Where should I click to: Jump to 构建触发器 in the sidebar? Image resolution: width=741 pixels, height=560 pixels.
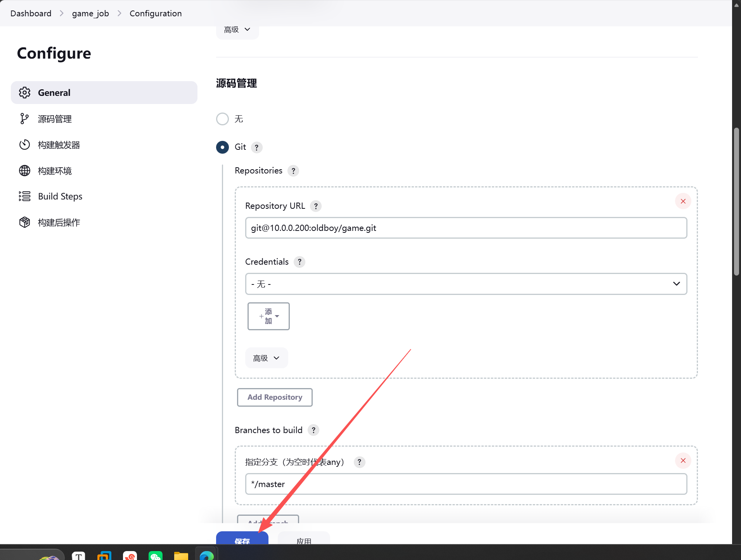tap(59, 145)
